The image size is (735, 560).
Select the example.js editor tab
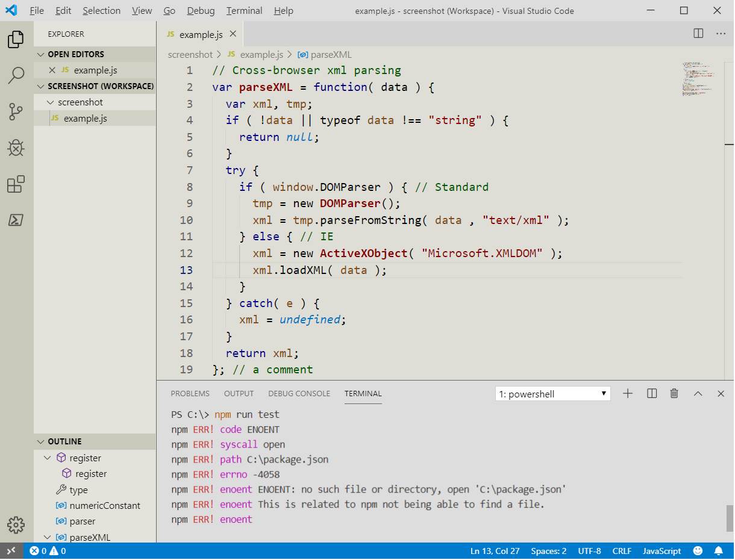pyautogui.click(x=201, y=34)
